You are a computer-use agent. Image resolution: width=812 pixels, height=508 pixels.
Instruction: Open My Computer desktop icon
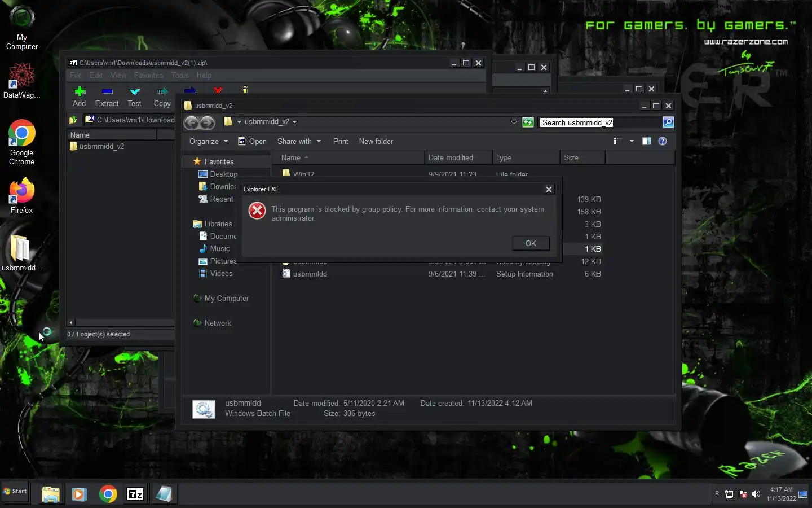click(x=22, y=27)
